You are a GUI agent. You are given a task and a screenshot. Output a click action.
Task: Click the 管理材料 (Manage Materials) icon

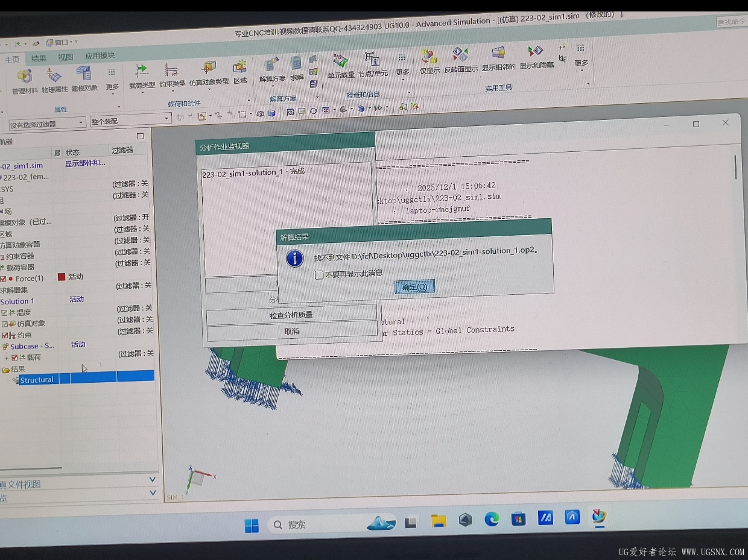(x=24, y=78)
